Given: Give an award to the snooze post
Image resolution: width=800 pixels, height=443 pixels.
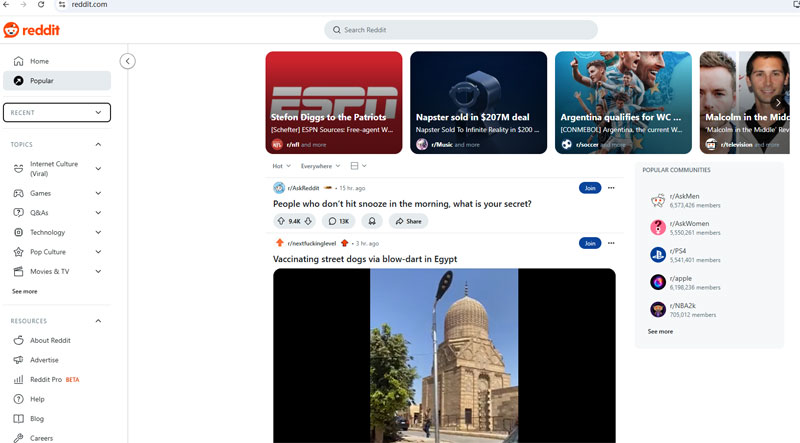Looking at the screenshot, I should coord(372,221).
